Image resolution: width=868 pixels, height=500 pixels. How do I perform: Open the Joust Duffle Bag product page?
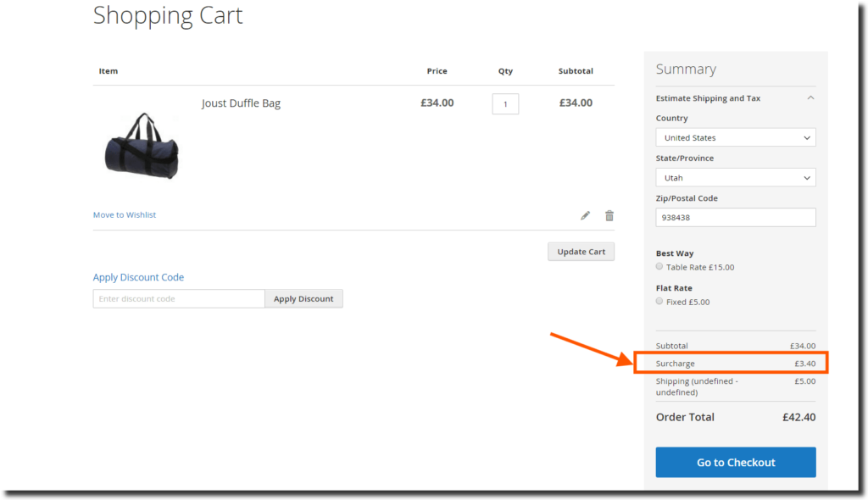coord(241,103)
